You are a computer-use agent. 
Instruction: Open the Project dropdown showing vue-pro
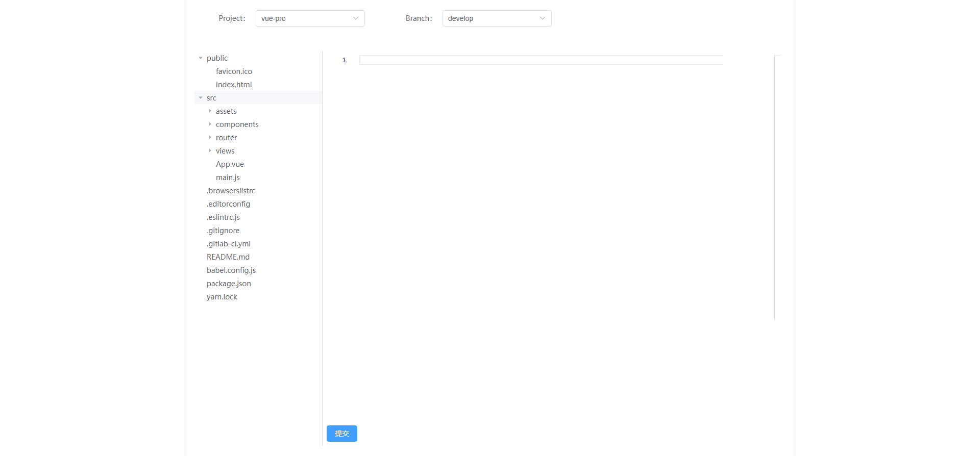(x=310, y=18)
